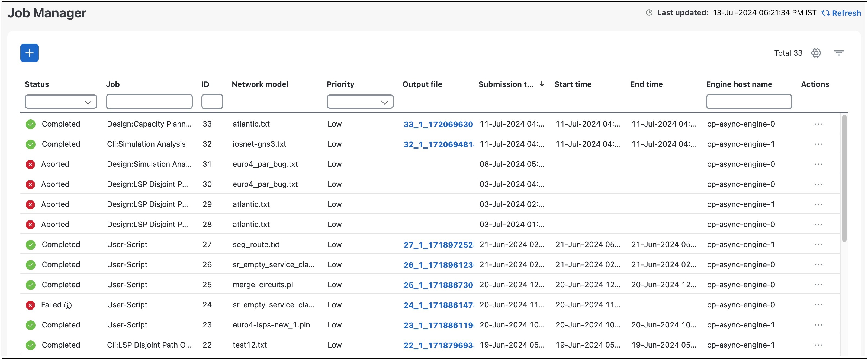Click the Start time column header
Viewport: 868px width, 360px height.
coord(573,84)
